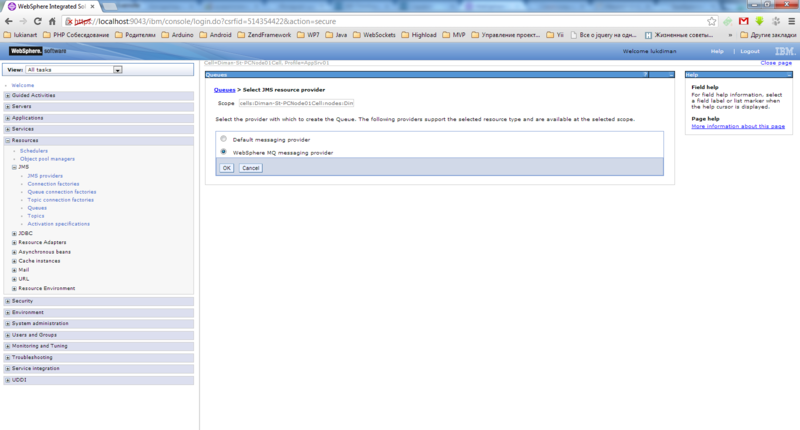Screen dimensions: 800x430
Task: Open the ZendFramework bookmarks folder
Action: 264,35
